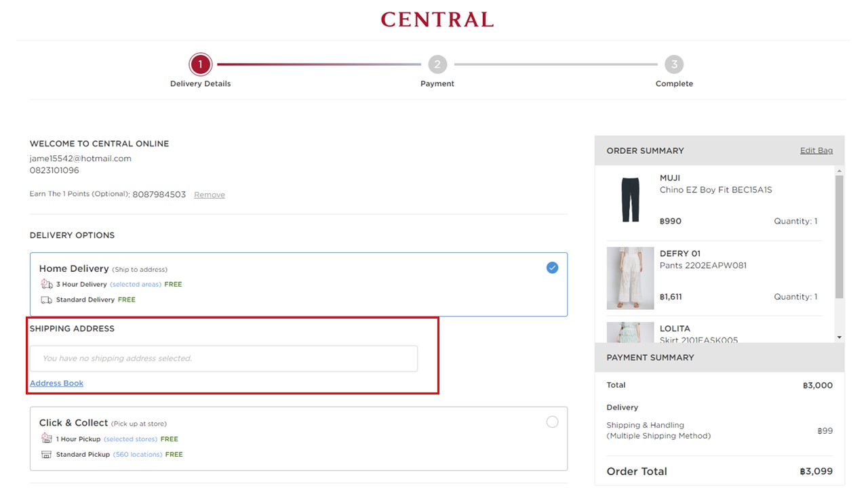Remove The 1 points number
This screenshot has height=488, width=868.
[210, 195]
